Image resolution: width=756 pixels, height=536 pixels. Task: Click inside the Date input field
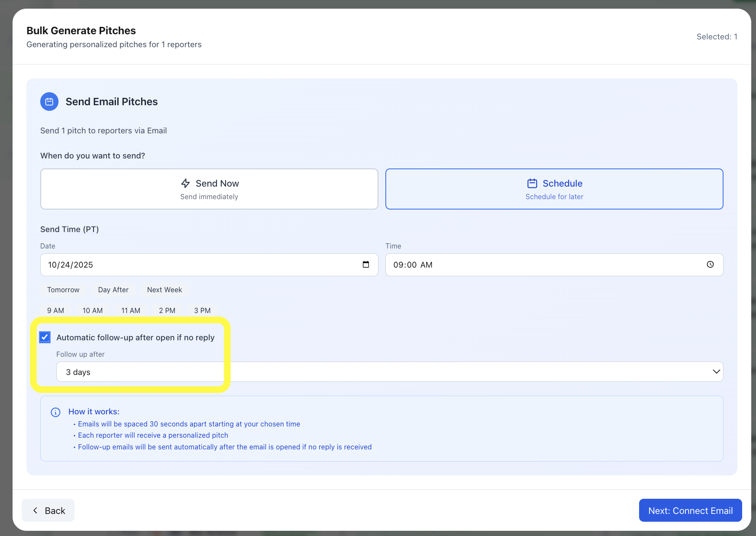click(173, 265)
